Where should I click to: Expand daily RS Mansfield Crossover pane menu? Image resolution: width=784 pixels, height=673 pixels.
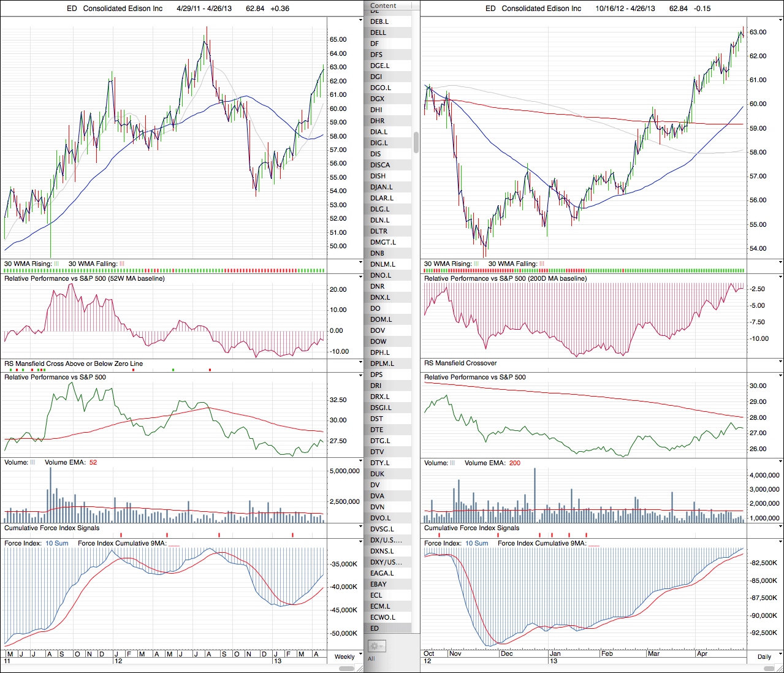(x=780, y=362)
